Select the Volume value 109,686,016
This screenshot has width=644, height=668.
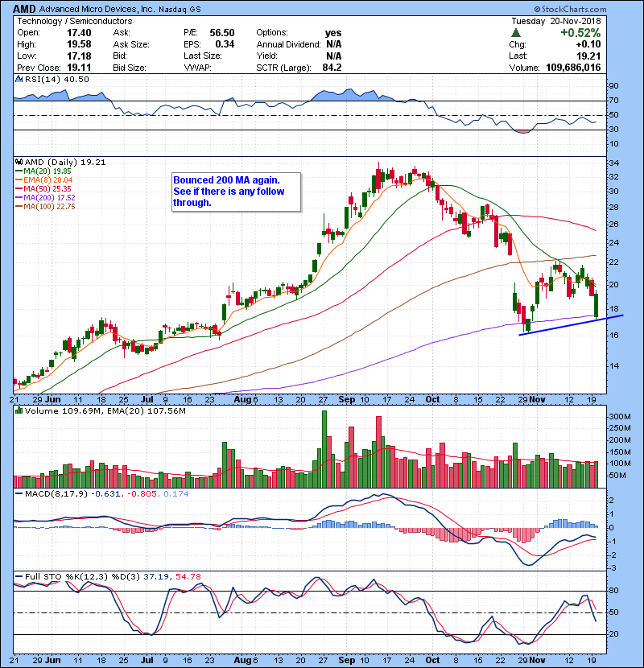coord(573,68)
